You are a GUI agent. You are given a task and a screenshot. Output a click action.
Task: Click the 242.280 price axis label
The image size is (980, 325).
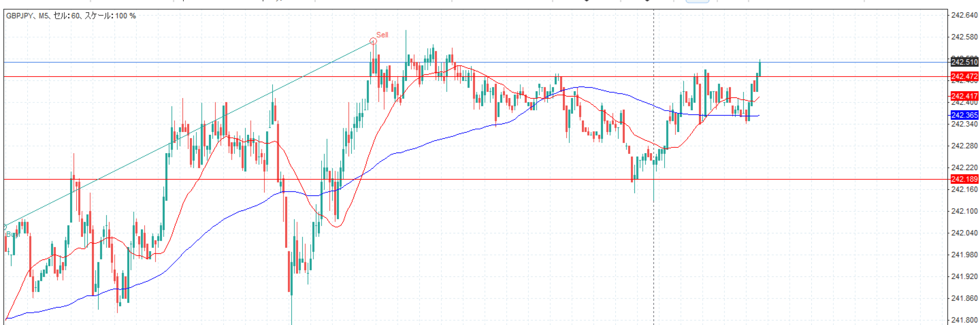[x=964, y=146]
